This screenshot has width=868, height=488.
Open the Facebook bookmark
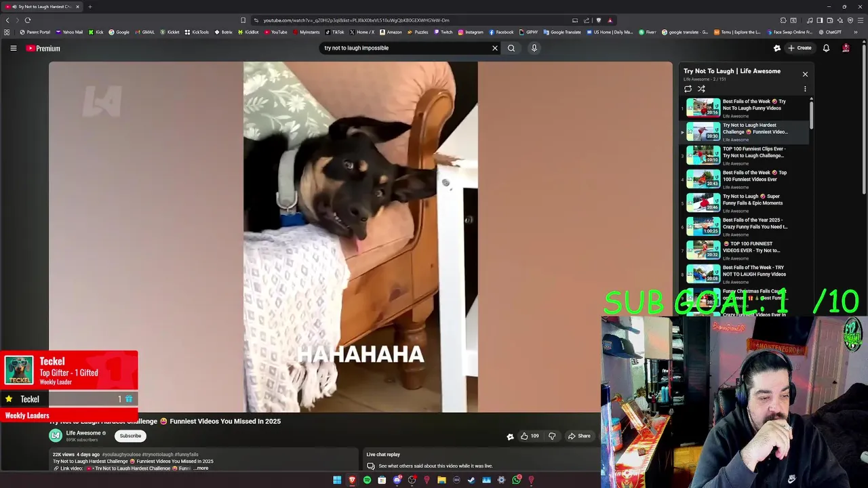[501, 32]
